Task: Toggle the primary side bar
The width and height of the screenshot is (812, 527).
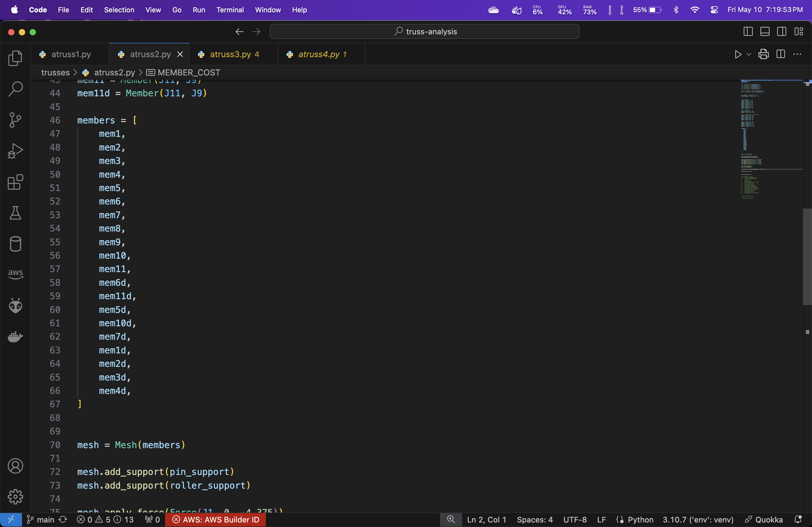Action: (748, 32)
